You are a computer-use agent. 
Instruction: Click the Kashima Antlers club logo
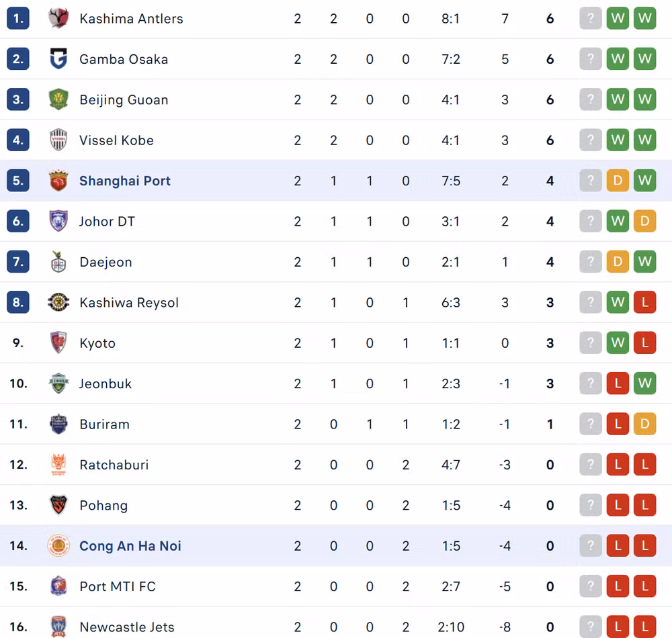coord(58,18)
